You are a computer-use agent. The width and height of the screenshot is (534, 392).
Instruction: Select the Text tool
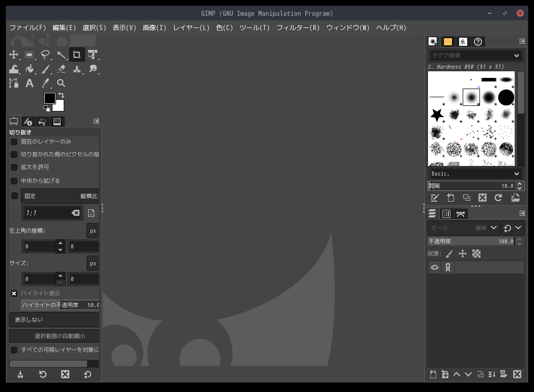coord(30,83)
